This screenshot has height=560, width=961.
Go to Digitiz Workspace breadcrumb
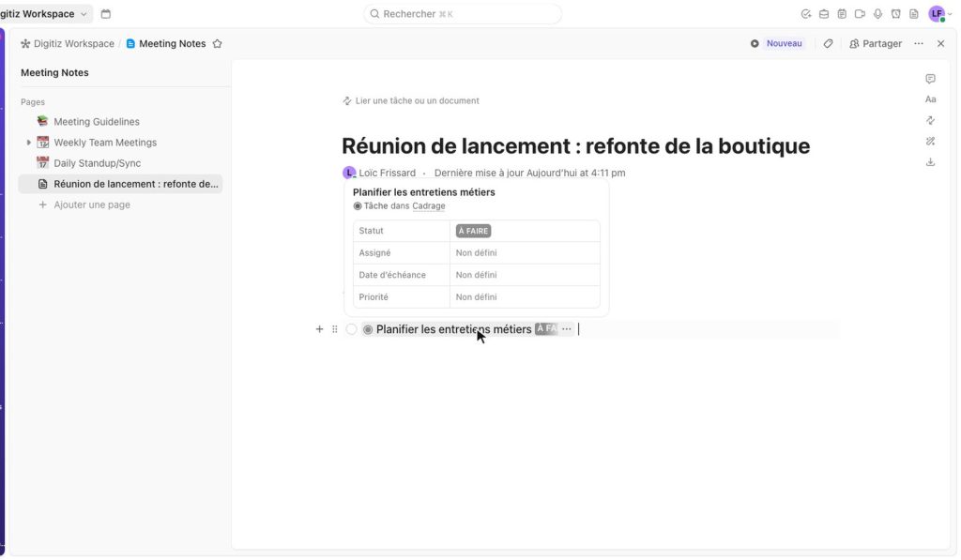(68, 43)
